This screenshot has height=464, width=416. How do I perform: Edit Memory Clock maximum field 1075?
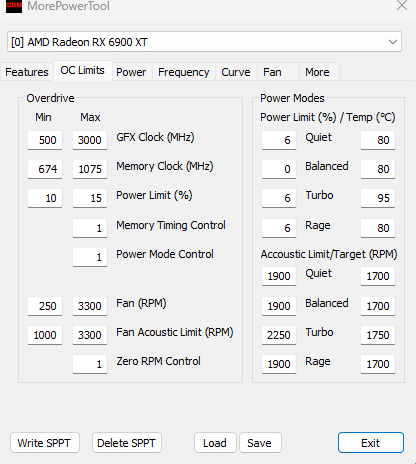(x=90, y=169)
